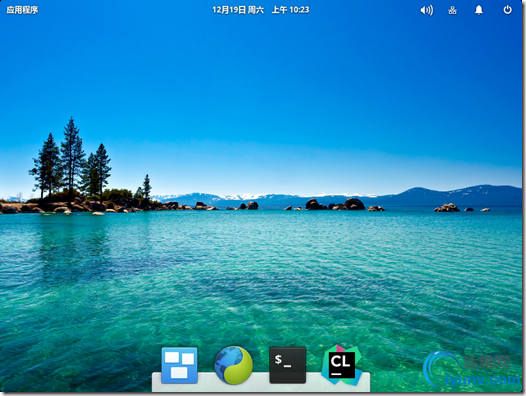The width and height of the screenshot is (526, 396).
Task: Launch the Midori web browser dock icon
Action: click(233, 365)
